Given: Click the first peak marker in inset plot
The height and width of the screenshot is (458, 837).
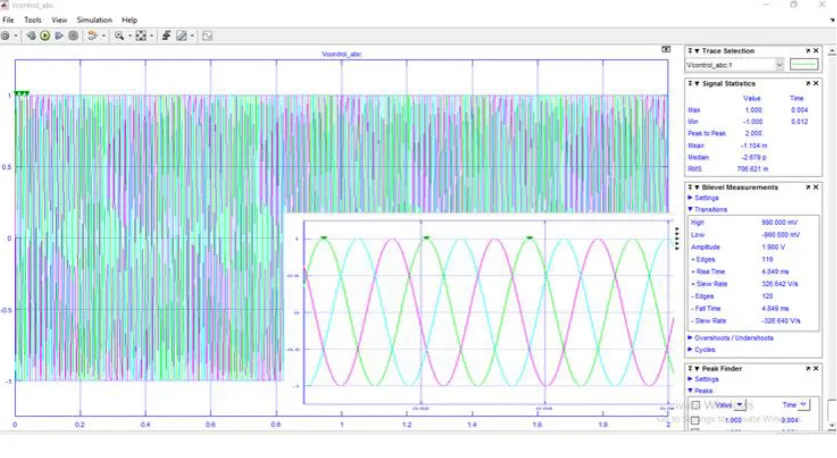Looking at the screenshot, I should click(323, 238).
